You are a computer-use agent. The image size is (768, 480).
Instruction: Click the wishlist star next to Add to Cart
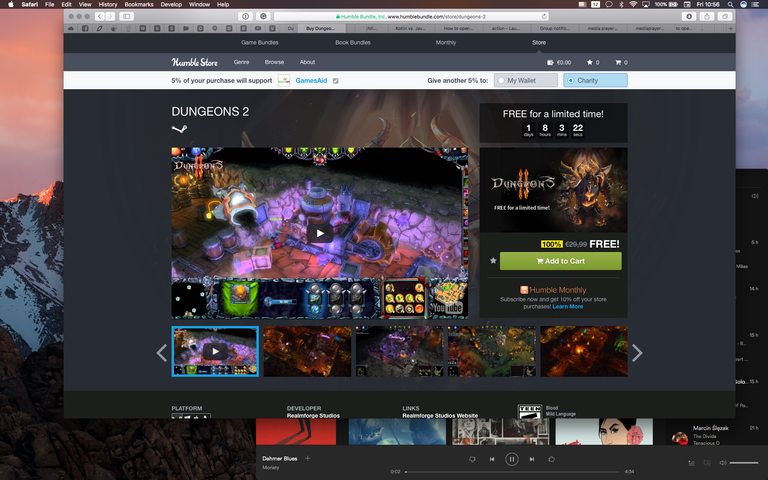pos(493,261)
